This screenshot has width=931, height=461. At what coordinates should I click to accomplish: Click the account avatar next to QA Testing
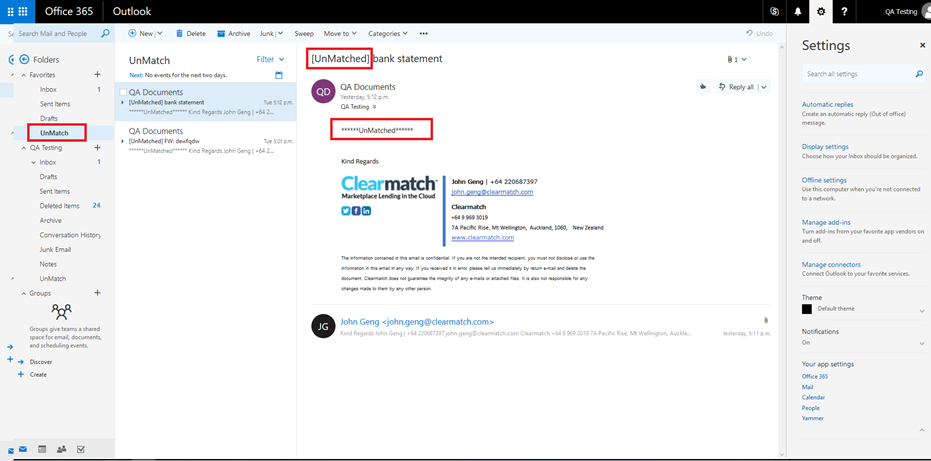point(925,12)
